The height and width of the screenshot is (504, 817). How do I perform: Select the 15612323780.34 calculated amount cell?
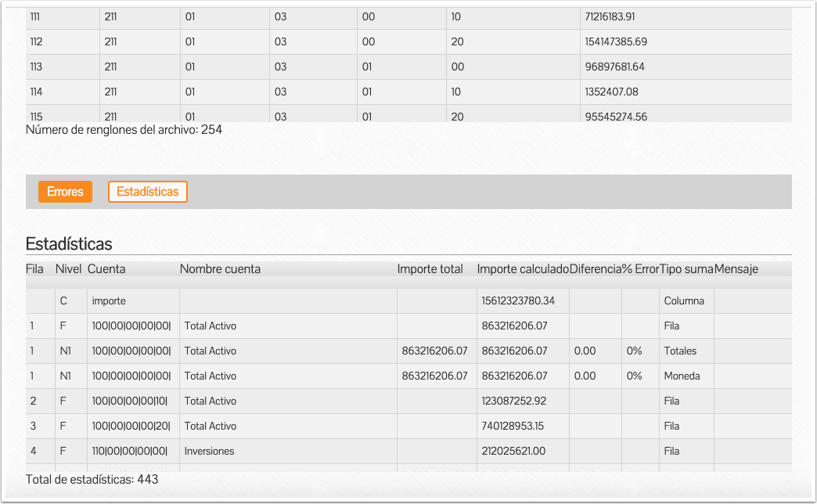(516, 301)
